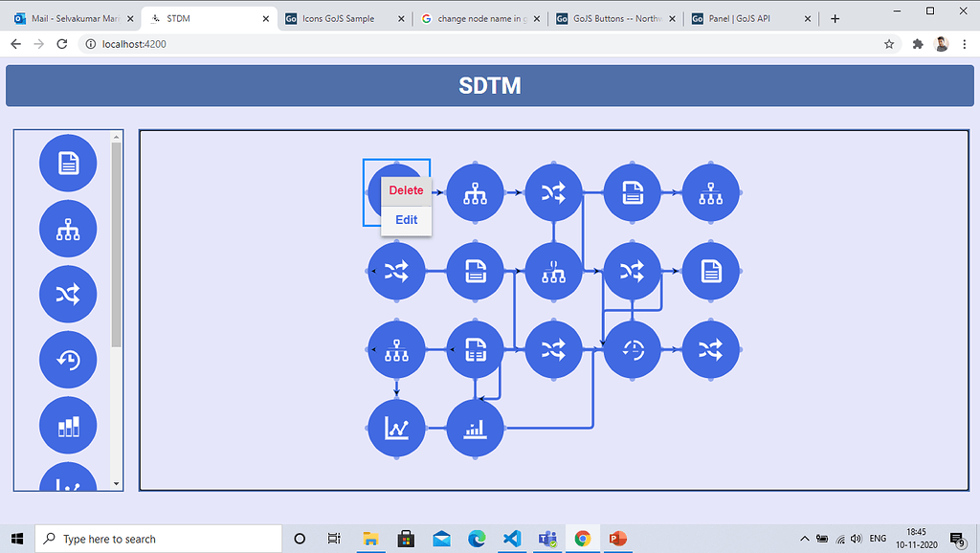Screen dimensions: 980x553
Task: Select the history clock icon in the left palette
Action: pyautogui.click(x=68, y=360)
